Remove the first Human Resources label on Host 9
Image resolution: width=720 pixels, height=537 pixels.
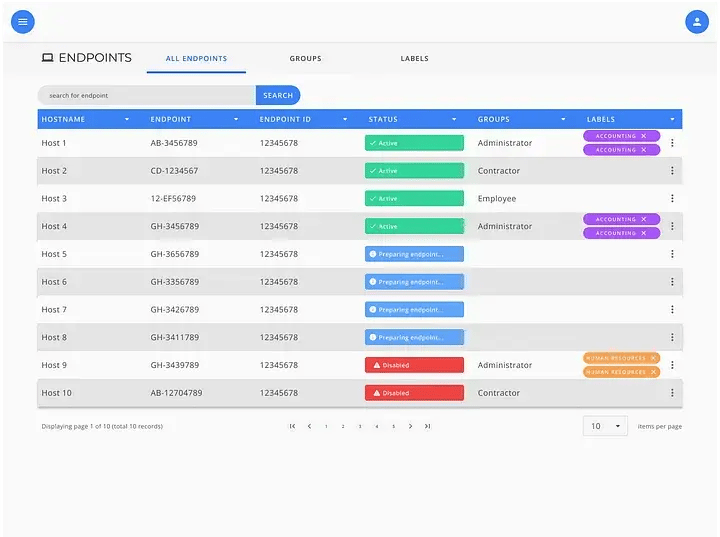pos(653,358)
